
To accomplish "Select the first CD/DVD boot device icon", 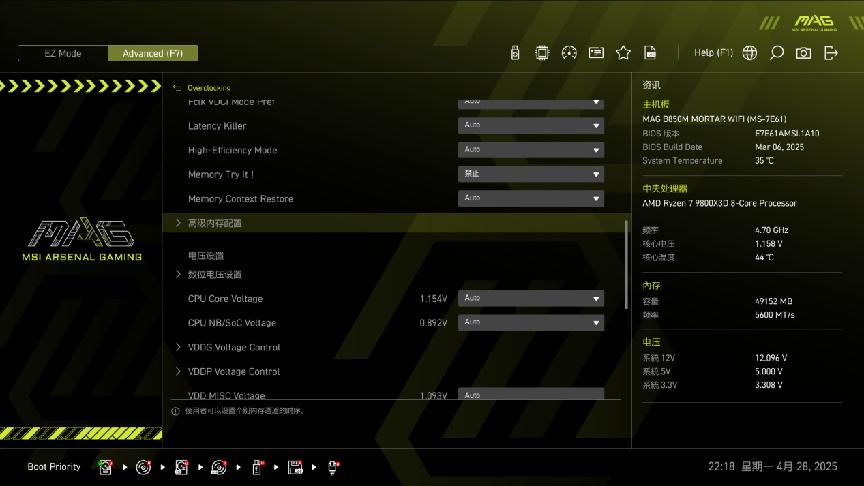I will (143, 467).
